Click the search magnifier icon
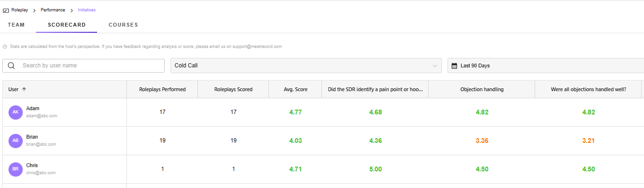 [11, 66]
